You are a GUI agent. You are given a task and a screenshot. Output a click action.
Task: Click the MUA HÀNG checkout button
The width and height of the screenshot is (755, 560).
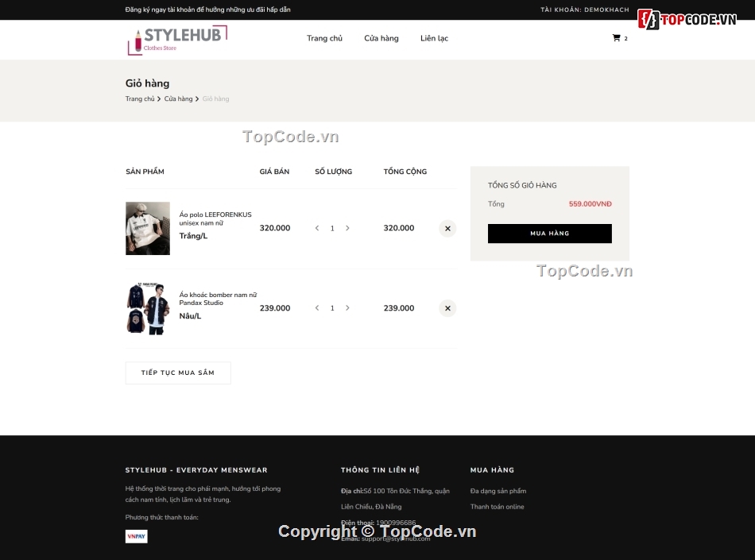pos(549,233)
